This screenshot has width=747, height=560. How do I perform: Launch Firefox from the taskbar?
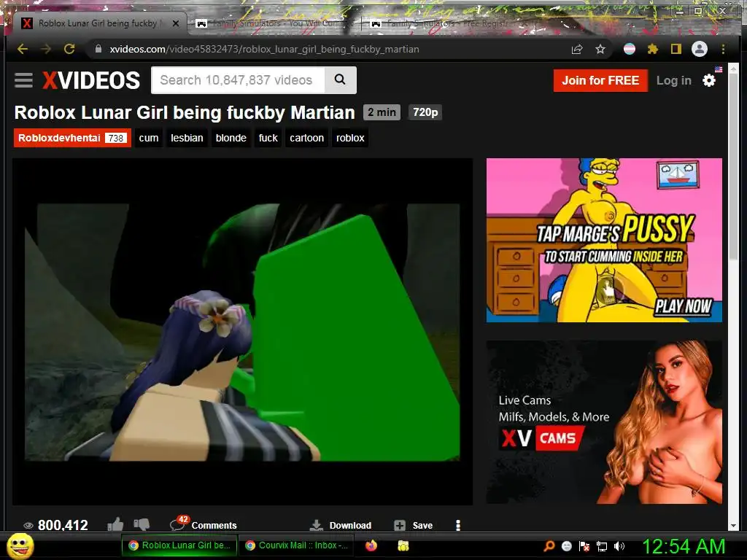[x=371, y=545]
